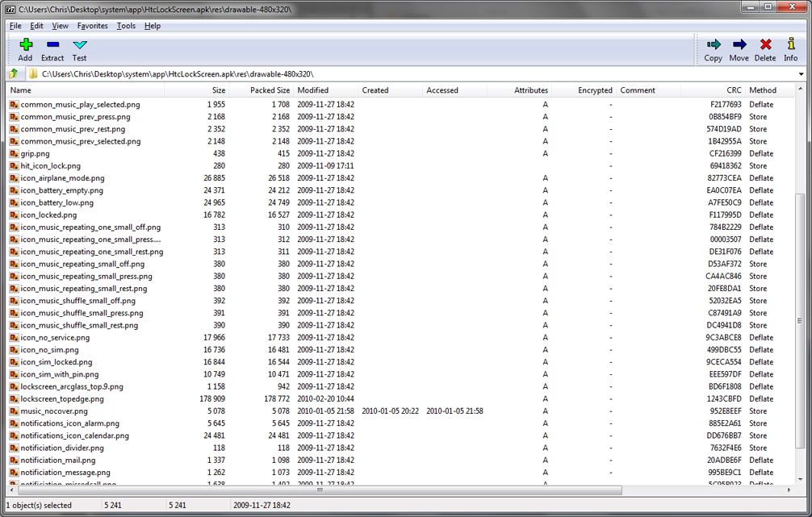Open the Tools menu
The image size is (812, 517).
coord(126,26)
